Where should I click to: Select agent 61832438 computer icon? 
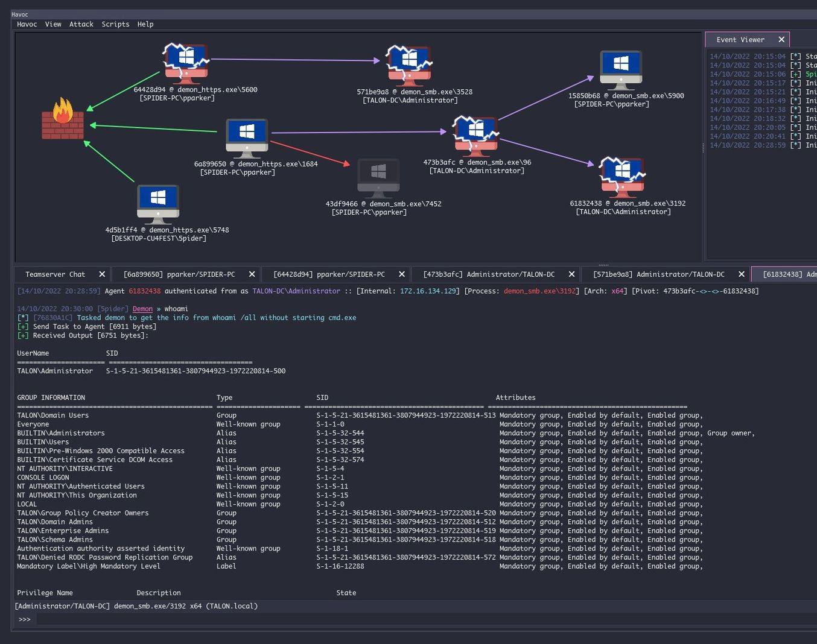point(623,177)
